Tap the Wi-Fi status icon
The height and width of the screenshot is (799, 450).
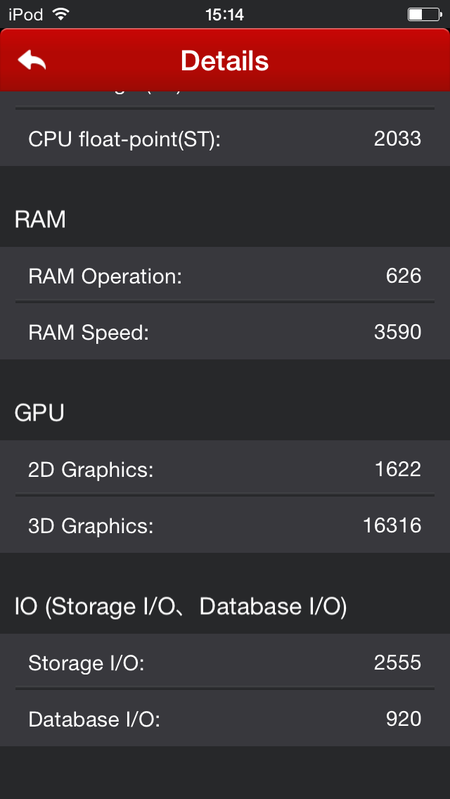coord(61,14)
